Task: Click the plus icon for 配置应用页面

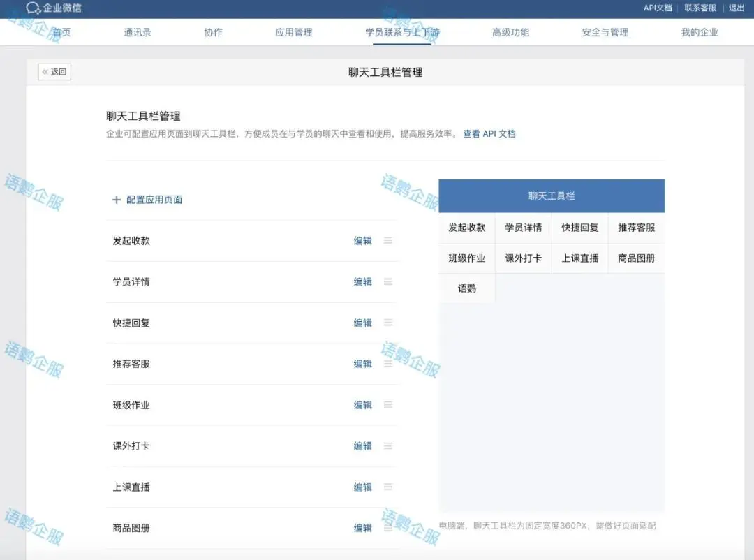Action: (117, 200)
